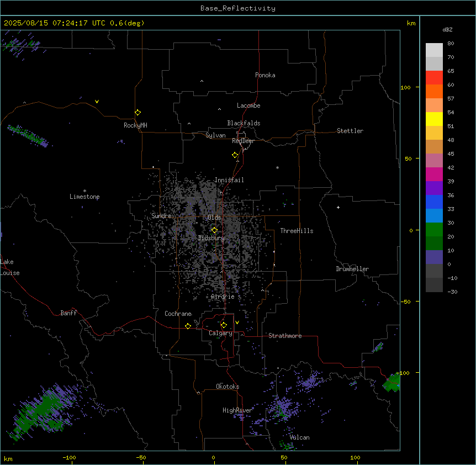Click the km unit label at bottom left
The image size is (476, 465).
pos(8,459)
